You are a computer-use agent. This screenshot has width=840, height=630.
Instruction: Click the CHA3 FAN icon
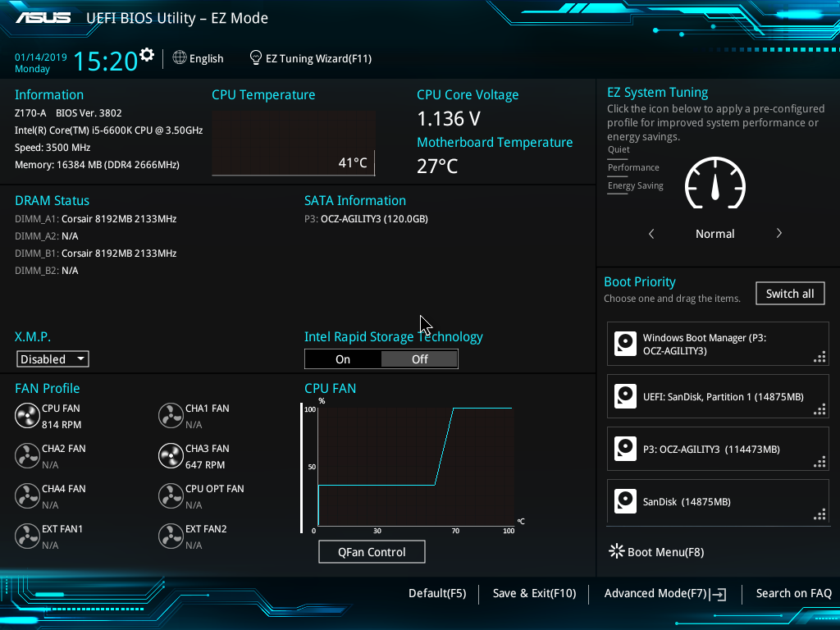171,456
